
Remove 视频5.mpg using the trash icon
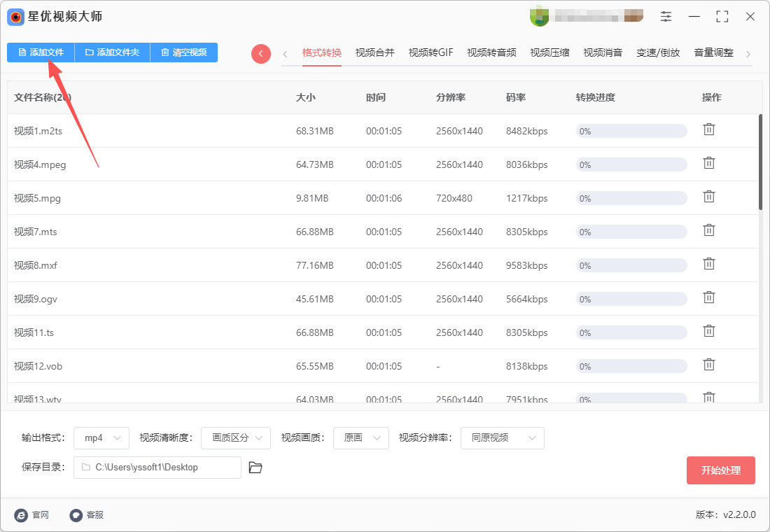[708, 197]
